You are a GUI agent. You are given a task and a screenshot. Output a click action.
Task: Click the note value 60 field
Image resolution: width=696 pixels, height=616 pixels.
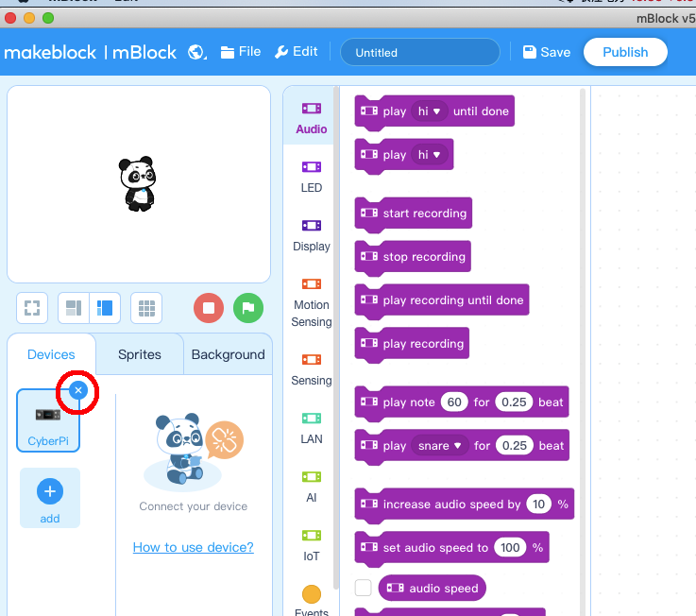click(454, 402)
